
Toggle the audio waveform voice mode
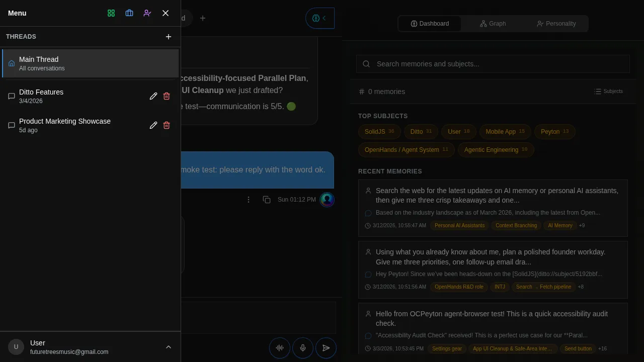[x=280, y=348]
